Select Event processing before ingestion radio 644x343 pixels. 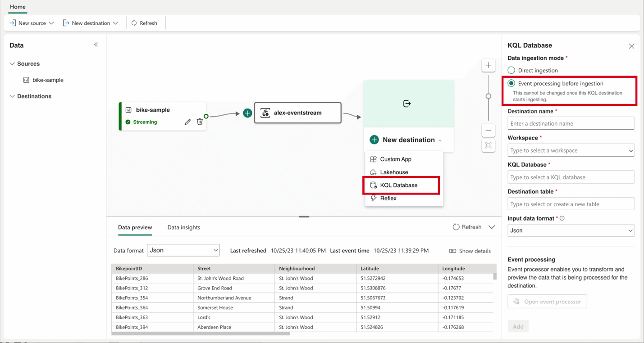pos(511,83)
